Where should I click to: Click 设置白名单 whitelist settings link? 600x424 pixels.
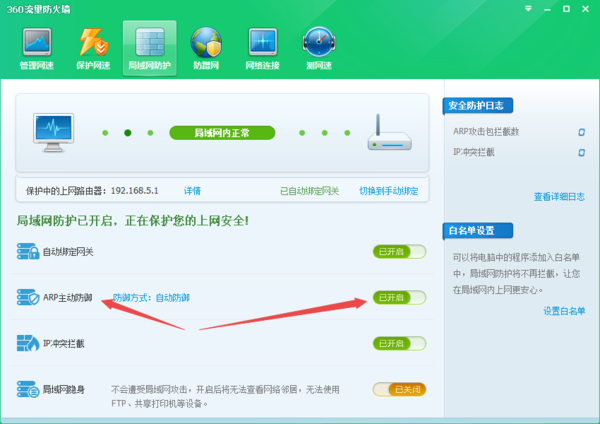pyautogui.click(x=564, y=310)
